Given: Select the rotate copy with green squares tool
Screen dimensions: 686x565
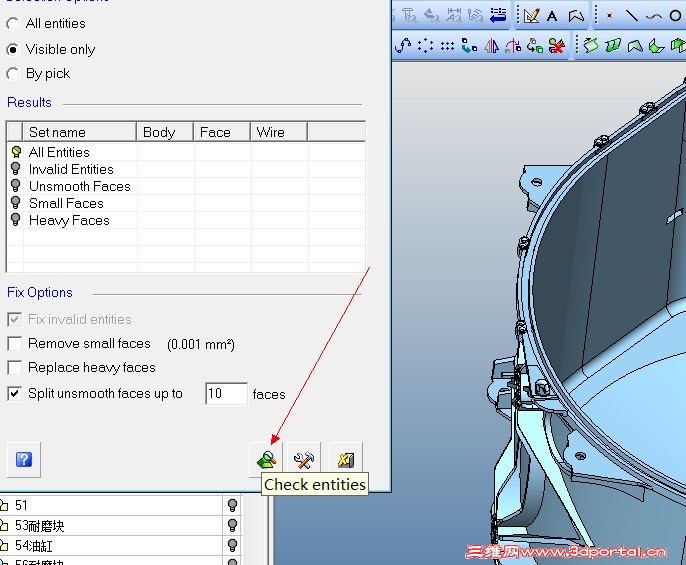Looking at the screenshot, I should [535, 46].
